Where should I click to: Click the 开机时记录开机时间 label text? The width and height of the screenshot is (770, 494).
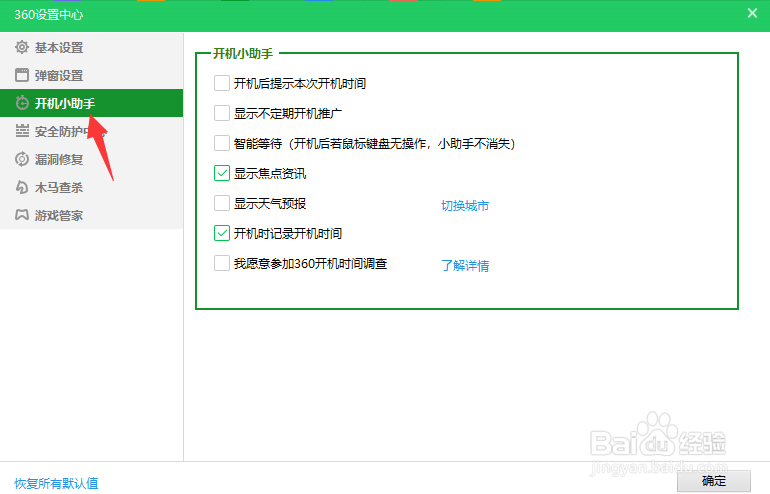point(288,233)
